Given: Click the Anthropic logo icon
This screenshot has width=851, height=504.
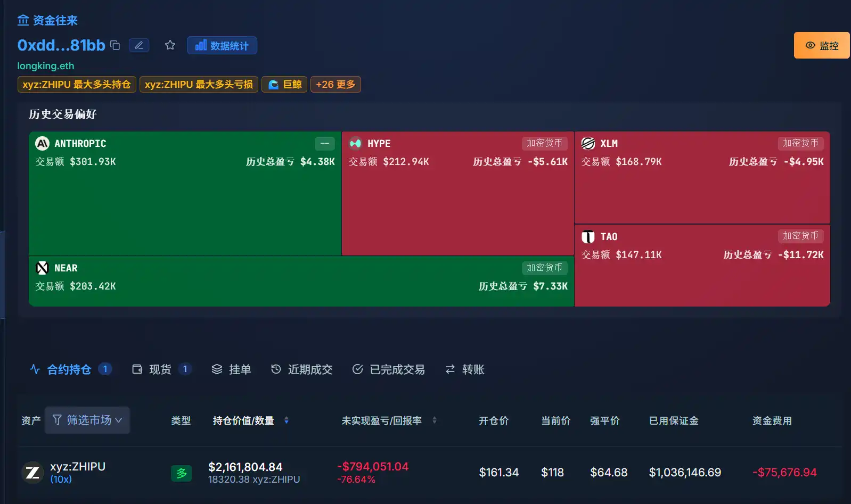Looking at the screenshot, I should click(42, 143).
